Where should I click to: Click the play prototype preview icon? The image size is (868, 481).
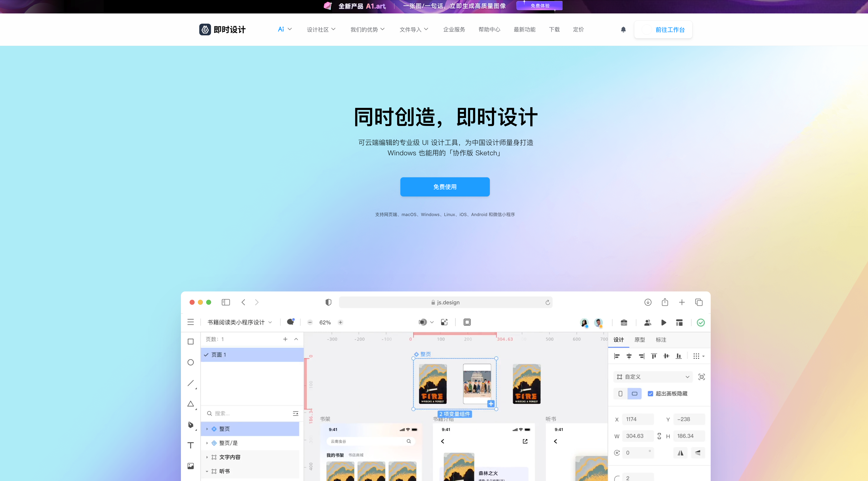[x=663, y=323]
